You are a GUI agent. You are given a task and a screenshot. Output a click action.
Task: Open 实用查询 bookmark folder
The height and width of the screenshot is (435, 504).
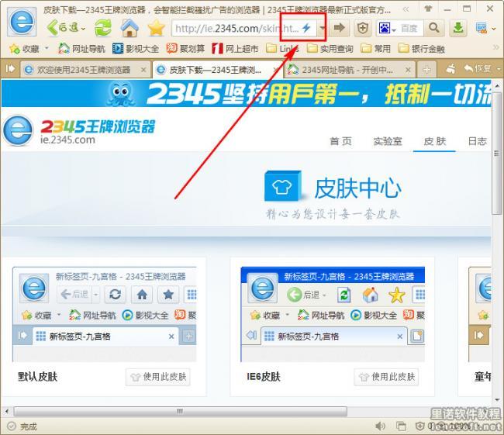330,49
